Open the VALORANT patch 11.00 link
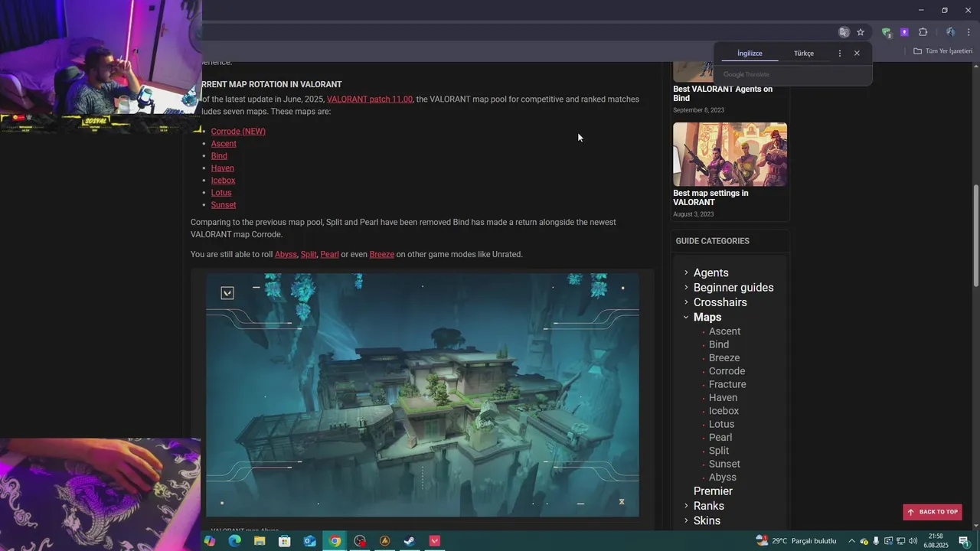 (x=369, y=99)
